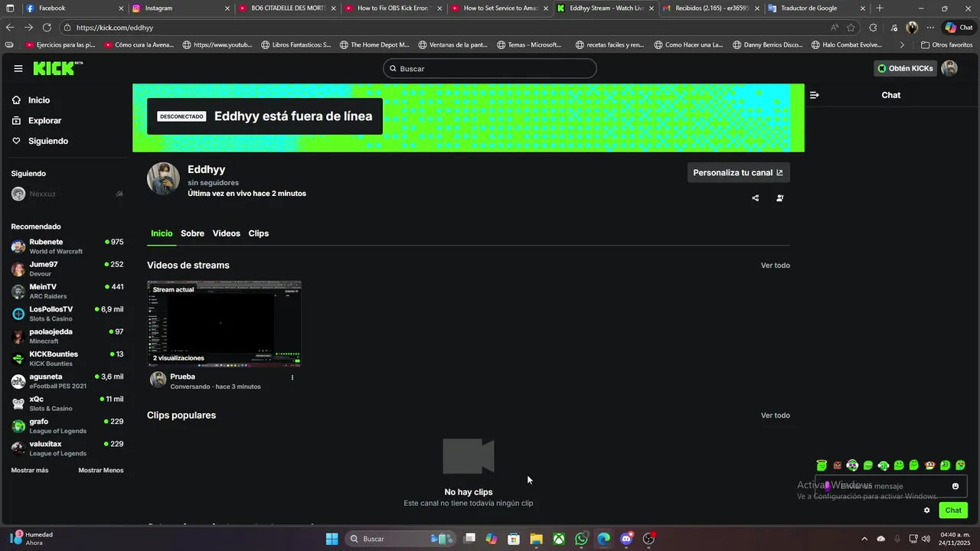Click the Enviar un mensaje chat input
This screenshot has height=551, width=980.
pyautogui.click(x=891, y=486)
